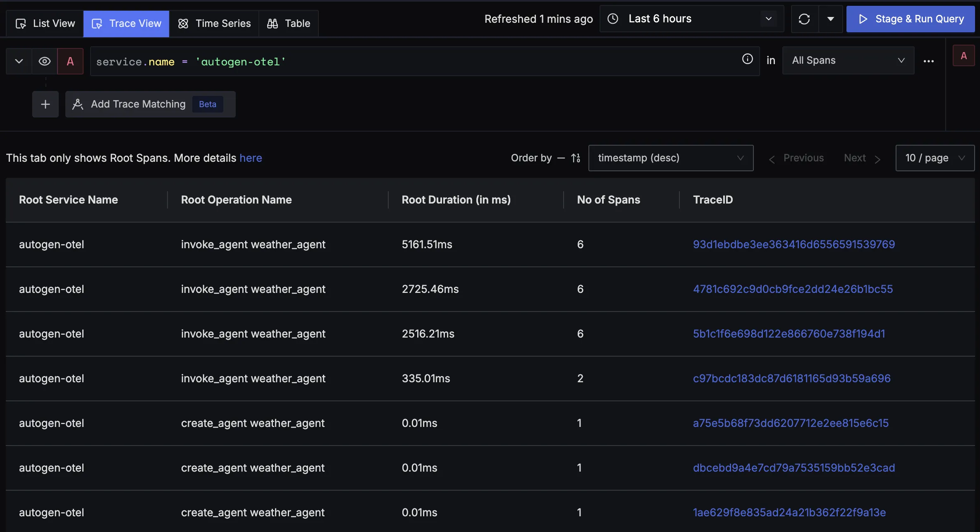
Task: Open the auto-refresh options arrow beside sync icon
Action: [x=830, y=19]
